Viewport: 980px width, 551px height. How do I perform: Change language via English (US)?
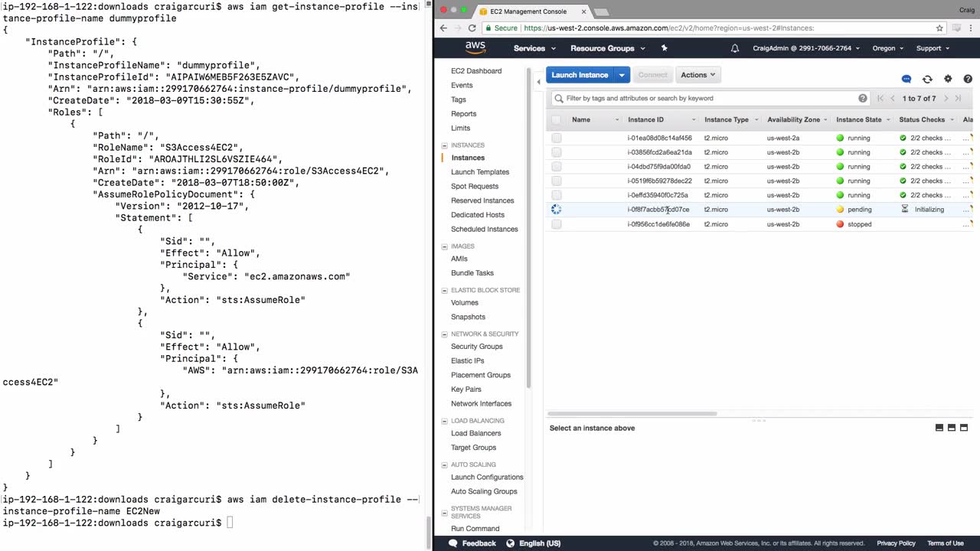click(x=540, y=543)
